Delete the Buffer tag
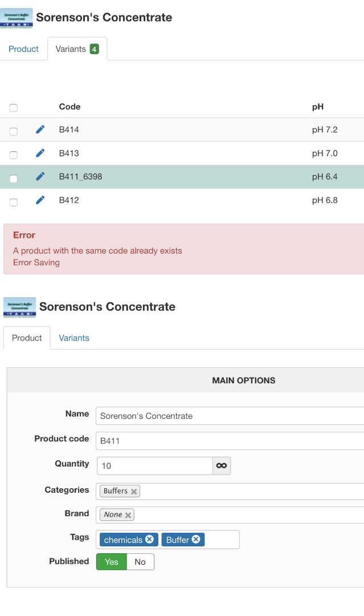364x616 pixels. pos(196,540)
